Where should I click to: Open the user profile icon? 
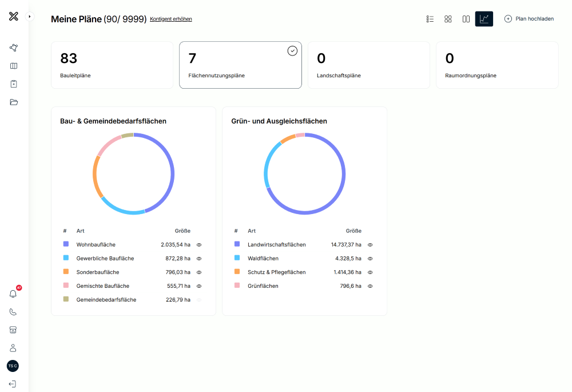[13, 348]
